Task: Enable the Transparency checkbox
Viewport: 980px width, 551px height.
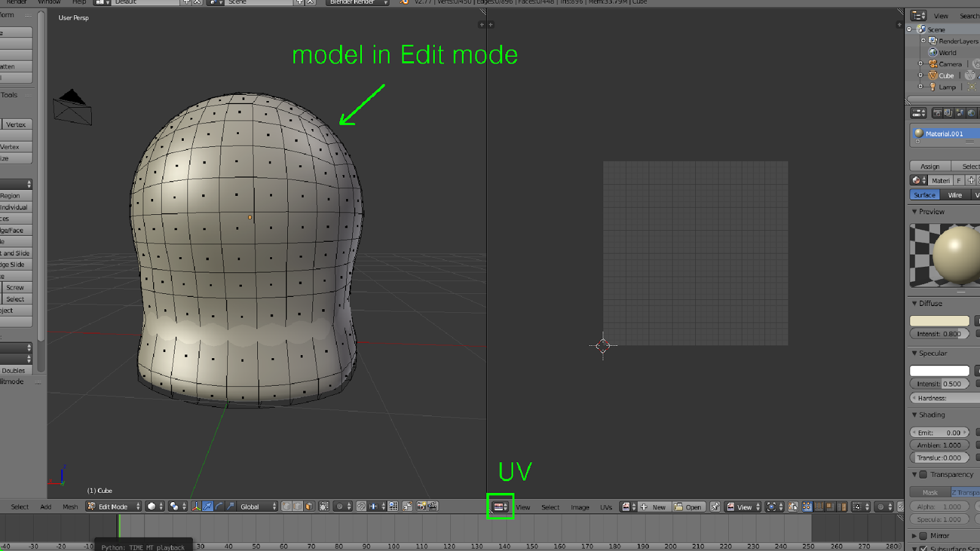Action: pos(924,474)
